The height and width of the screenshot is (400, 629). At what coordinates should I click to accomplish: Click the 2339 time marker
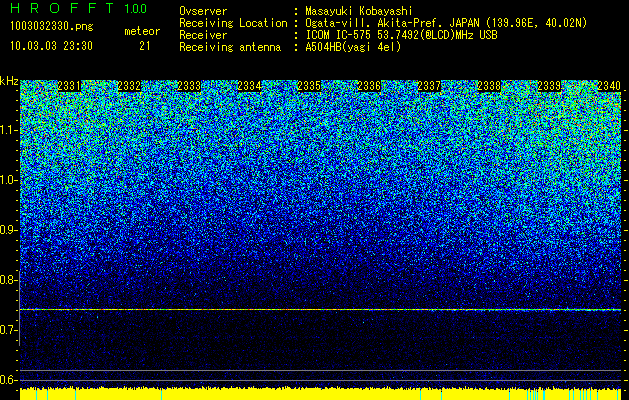point(549,86)
